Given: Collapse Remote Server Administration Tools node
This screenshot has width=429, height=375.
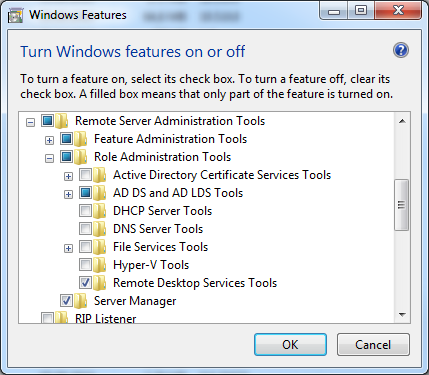Looking at the screenshot, I should [30, 122].
